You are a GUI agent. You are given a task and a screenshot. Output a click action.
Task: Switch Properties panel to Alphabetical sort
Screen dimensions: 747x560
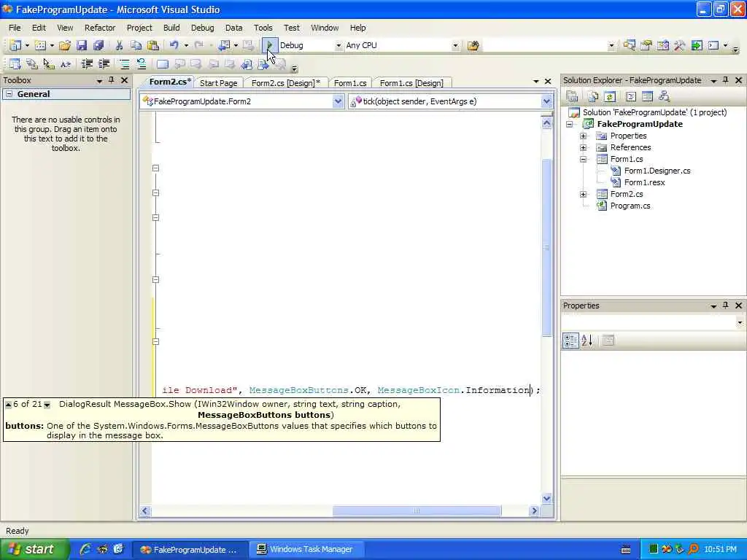(587, 341)
